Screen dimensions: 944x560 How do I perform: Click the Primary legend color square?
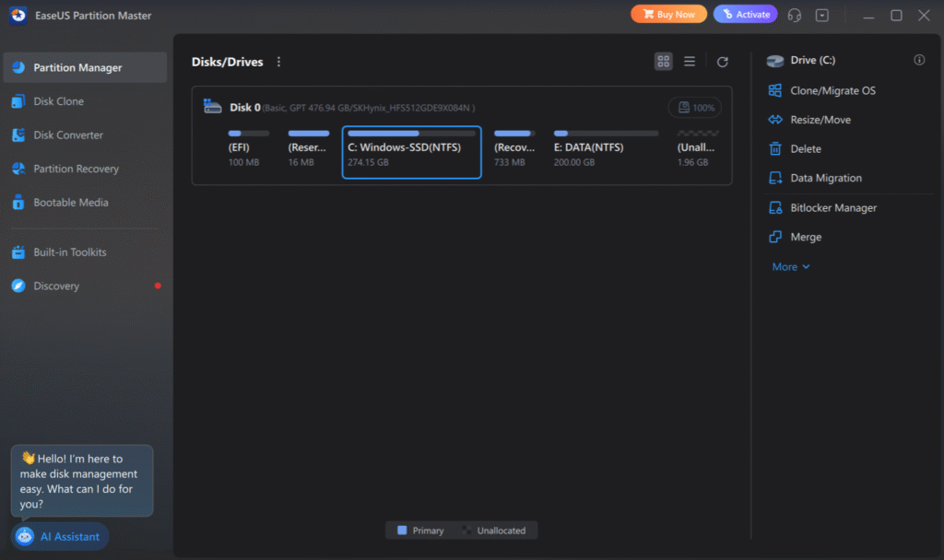402,531
